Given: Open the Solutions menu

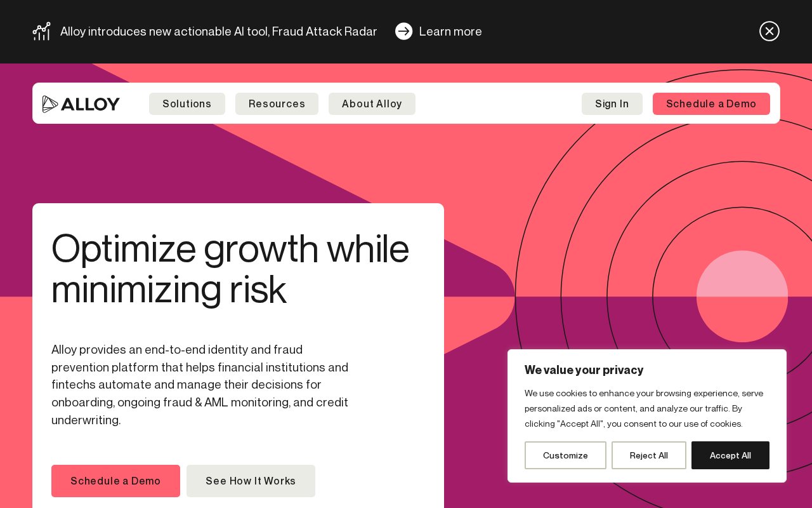Looking at the screenshot, I should (x=187, y=104).
